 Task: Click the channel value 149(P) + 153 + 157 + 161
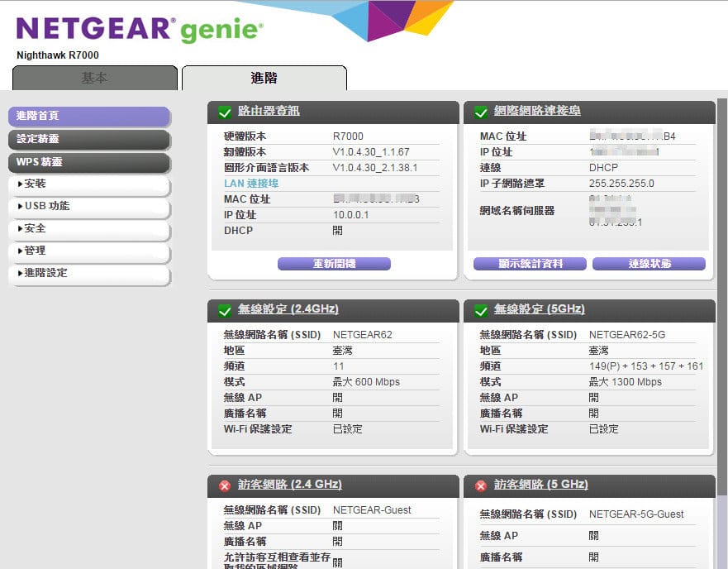tap(646, 366)
